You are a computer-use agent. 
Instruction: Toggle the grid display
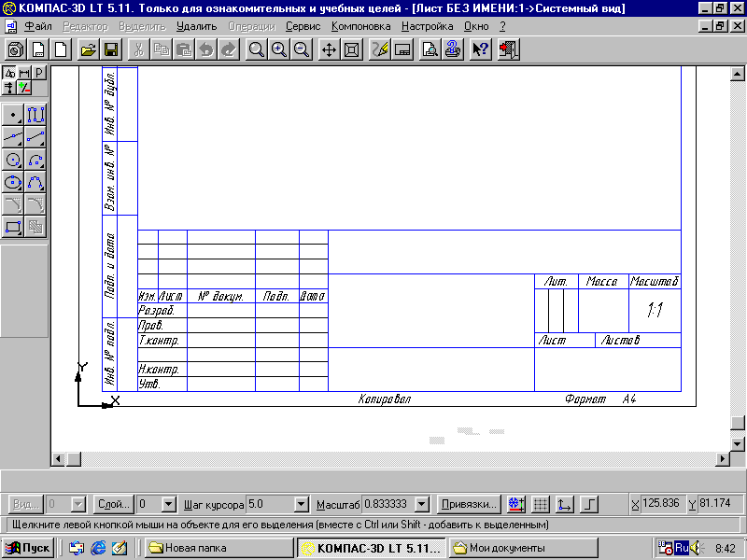tap(541, 504)
